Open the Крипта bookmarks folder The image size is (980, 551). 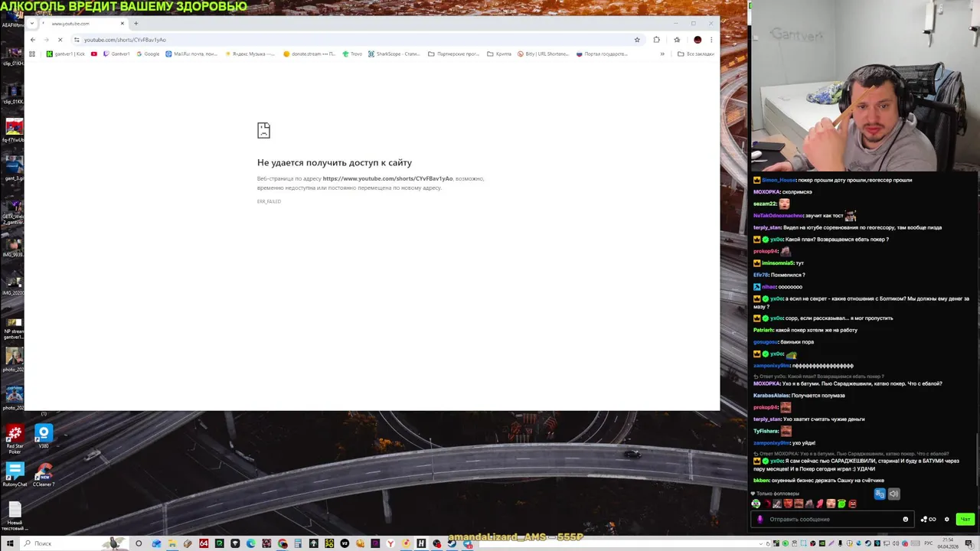pyautogui.click(x=499, y=54)
